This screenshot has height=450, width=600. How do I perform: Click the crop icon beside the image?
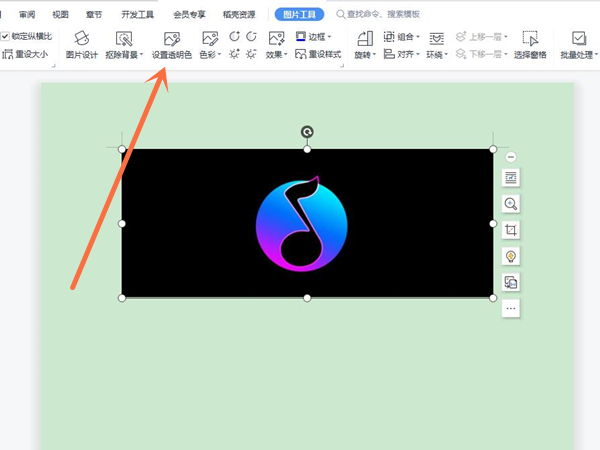click(511, 230)
